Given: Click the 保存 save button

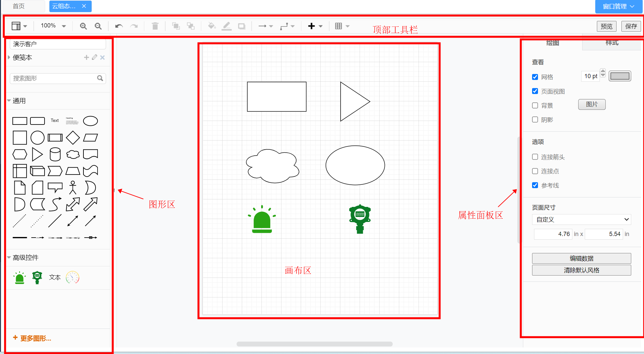Looking at the screenshot, I should click(x=631, y=26).
